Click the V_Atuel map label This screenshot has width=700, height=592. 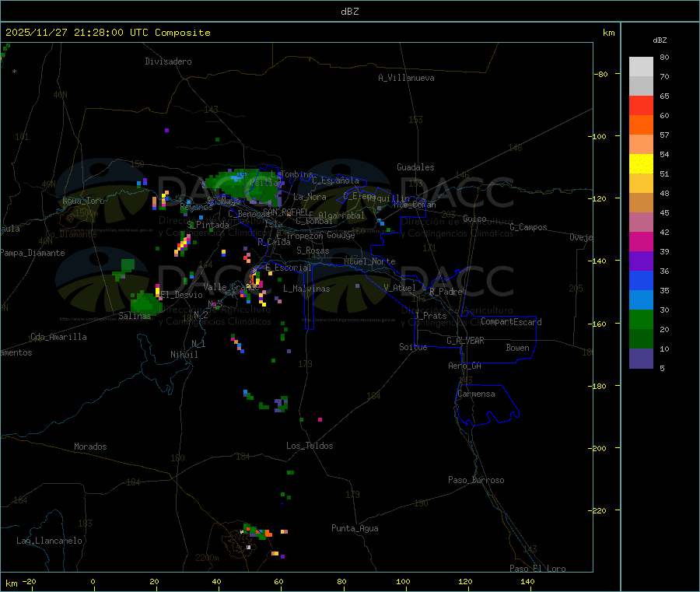point(400,288)
